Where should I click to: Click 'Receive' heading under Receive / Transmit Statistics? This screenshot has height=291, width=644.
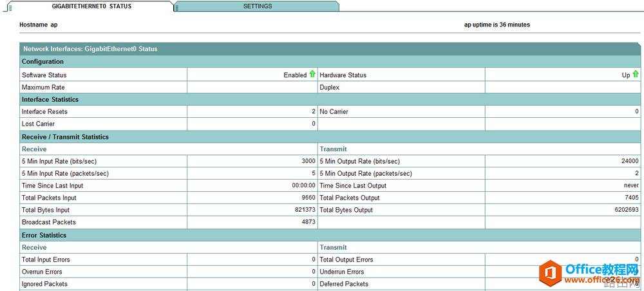tap(34, 149)
